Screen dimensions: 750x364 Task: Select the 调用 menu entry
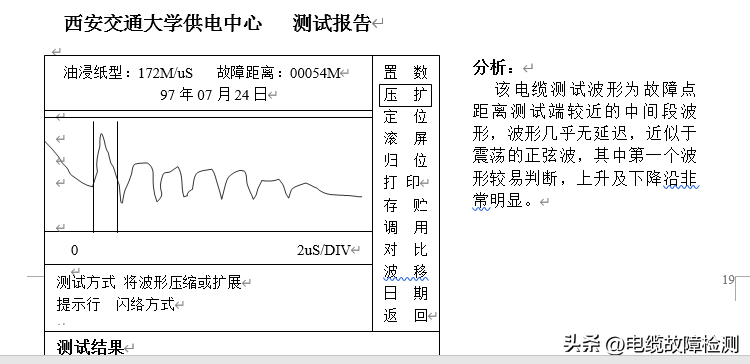coord(406,227)
